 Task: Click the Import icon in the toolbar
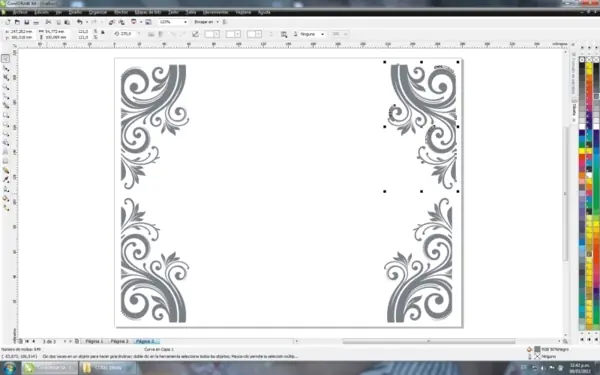(x=112, y=22)
